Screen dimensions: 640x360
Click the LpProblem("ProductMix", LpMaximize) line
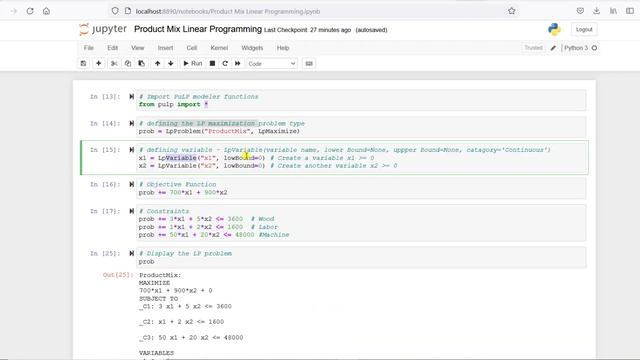point(219,131)
